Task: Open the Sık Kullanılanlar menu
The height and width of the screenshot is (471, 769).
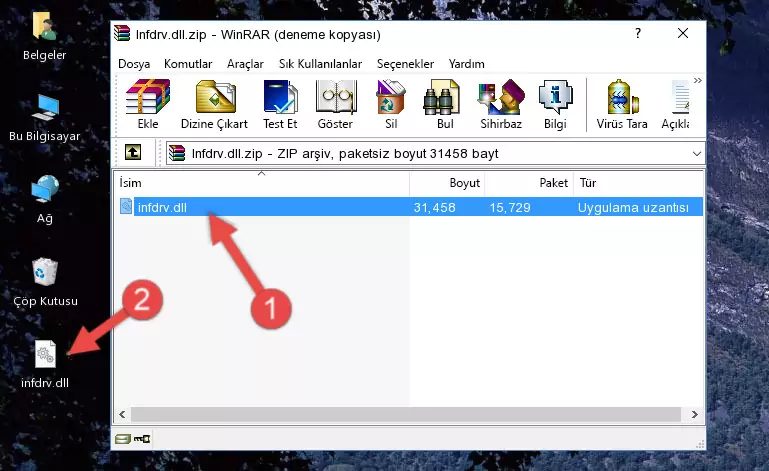Action: pyautogui.click(x=320, y=64)
